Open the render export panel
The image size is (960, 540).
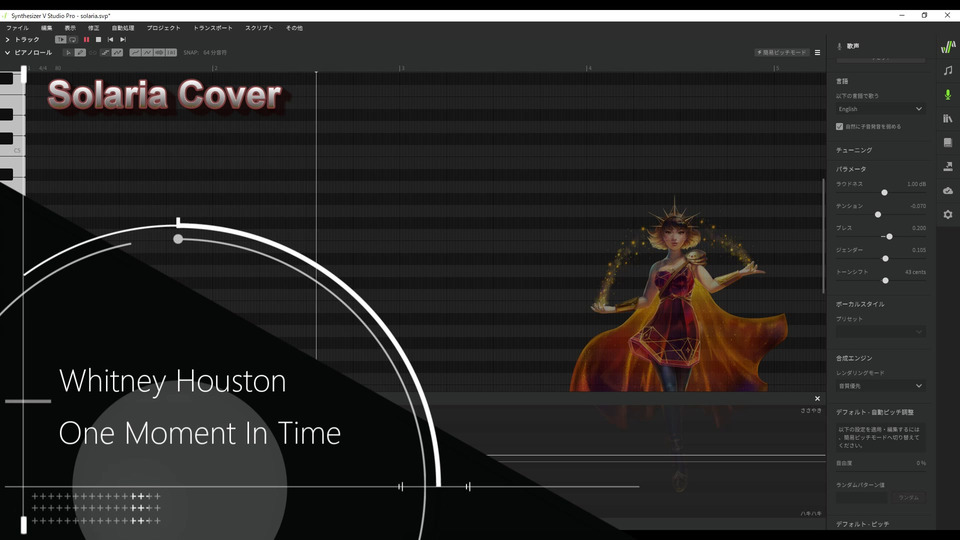(x=948, y=166)
